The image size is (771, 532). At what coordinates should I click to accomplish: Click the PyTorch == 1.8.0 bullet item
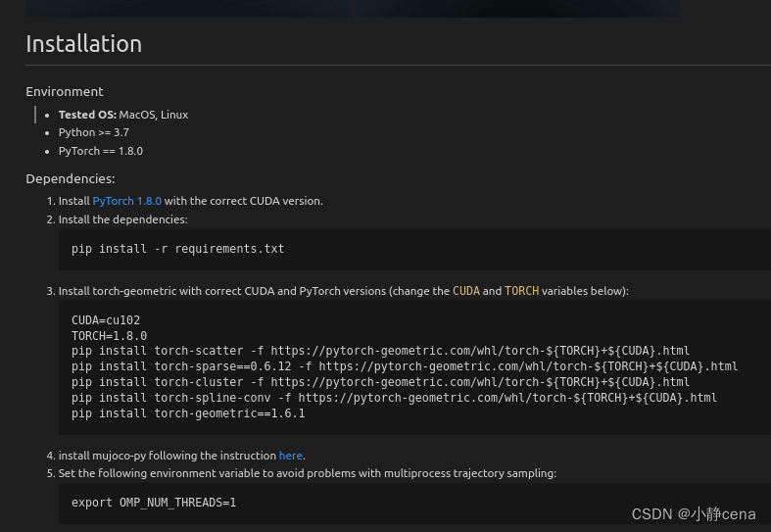pyautogui.click(x=101, y=151)
